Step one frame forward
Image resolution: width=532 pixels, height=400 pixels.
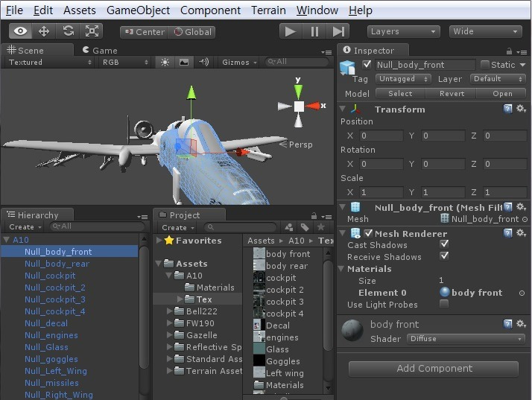pyautogui.click(x=338, y=31)
